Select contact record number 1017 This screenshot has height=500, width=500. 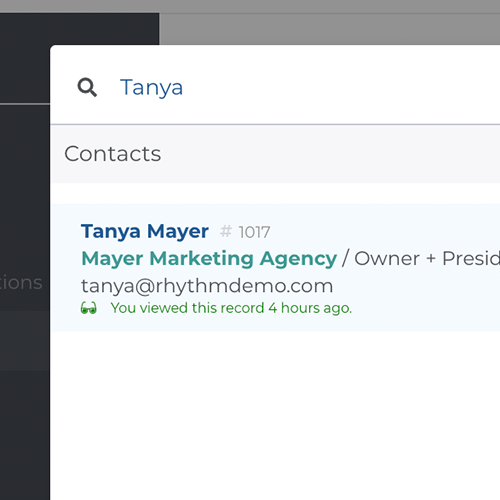click(254, 232)
